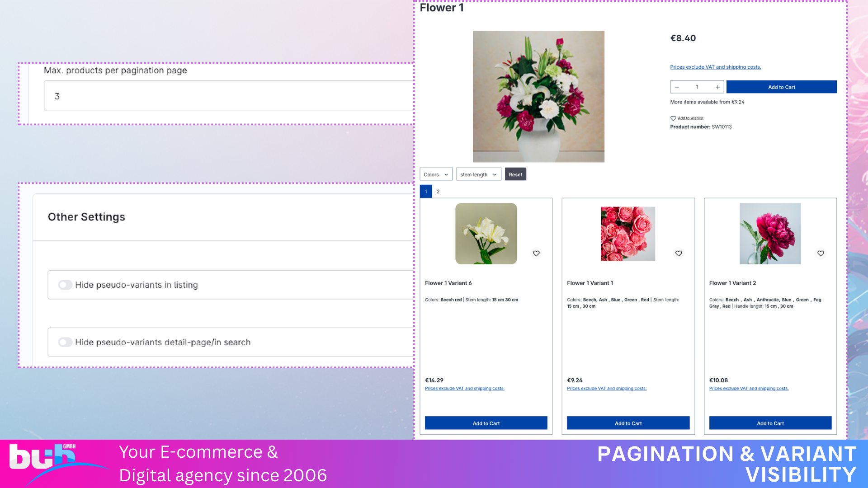The width and height of the screenshot is (868, 488).
Task: Click the Flower 1 main bouquet image
Action: (538, 96)
